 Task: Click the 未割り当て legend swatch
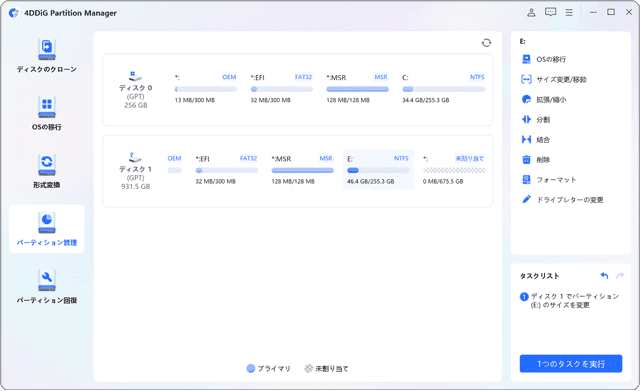coord(309,368)
